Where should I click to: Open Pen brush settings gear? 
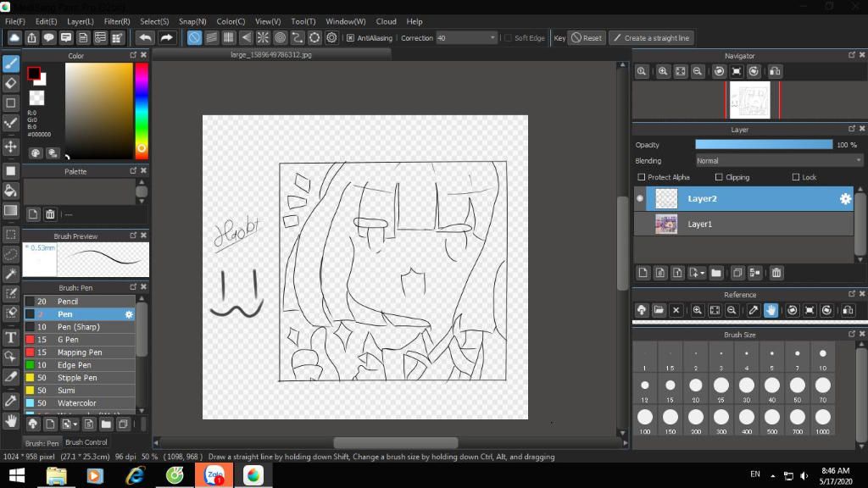(x=129, y=314)
